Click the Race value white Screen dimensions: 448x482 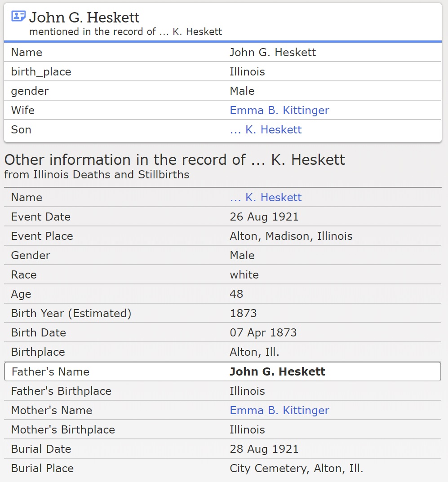pos(244,274)
